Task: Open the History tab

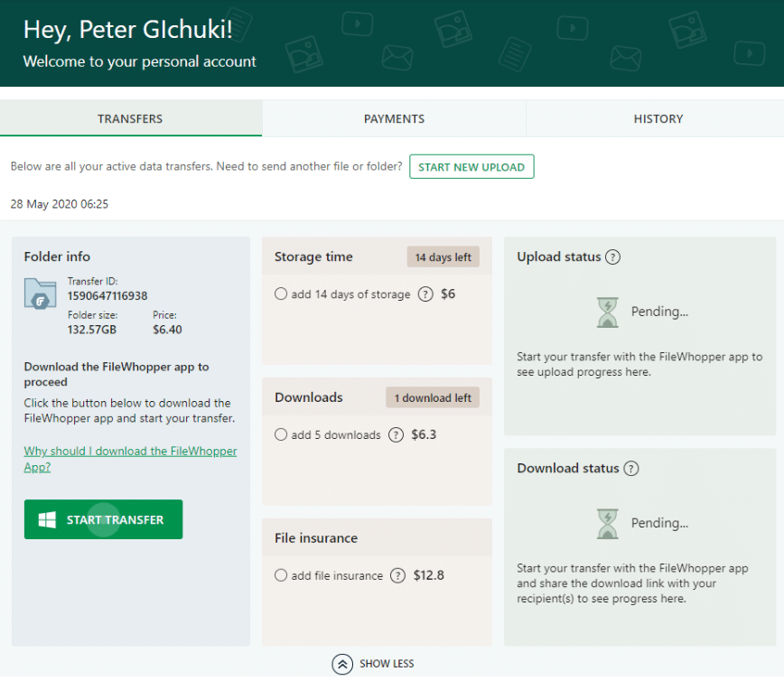Action: pos(658,118)
